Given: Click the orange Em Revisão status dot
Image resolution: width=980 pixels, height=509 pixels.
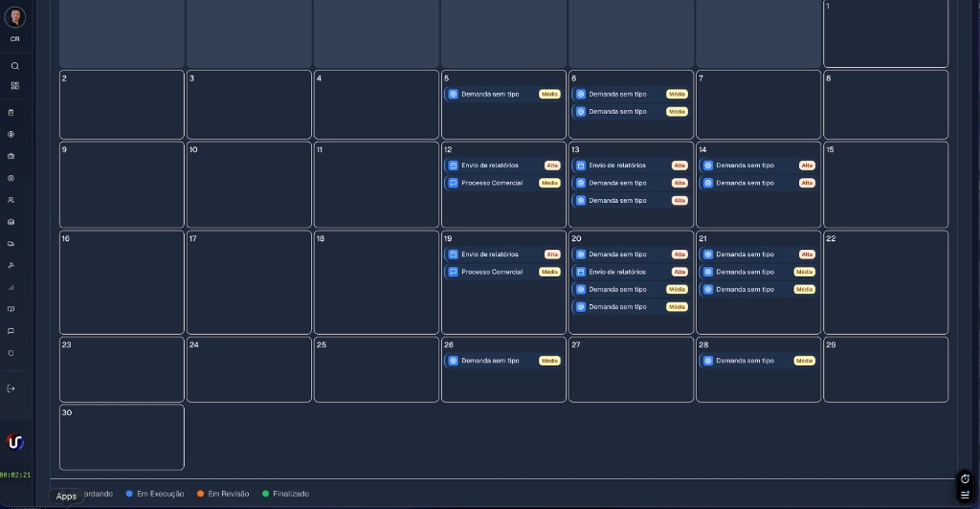Looking at the screenshot, I should click(x=201, y=494).
